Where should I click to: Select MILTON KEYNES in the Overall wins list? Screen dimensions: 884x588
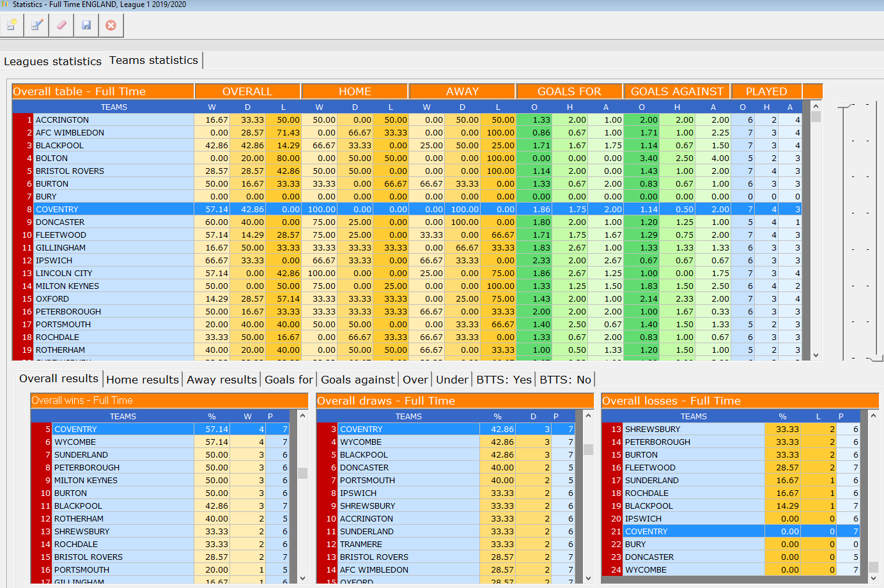click(160, 480)
